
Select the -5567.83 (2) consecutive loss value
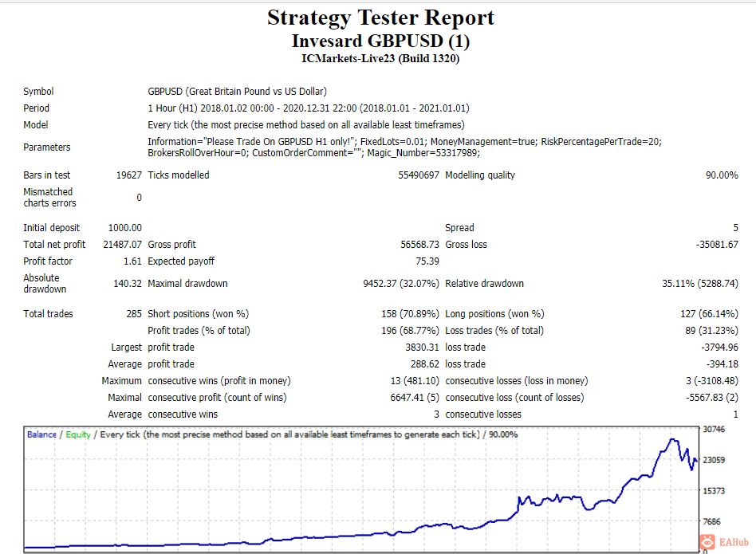[712, 398]
